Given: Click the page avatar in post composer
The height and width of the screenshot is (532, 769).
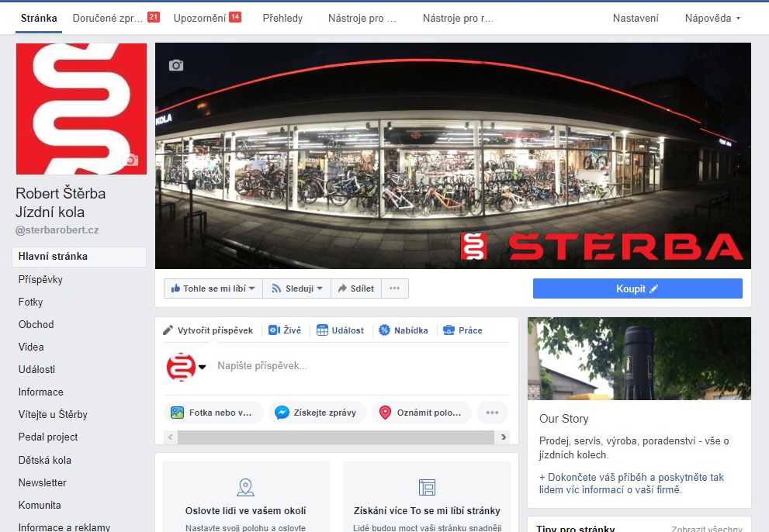Looking at the screenshot, I should (181, 367).
